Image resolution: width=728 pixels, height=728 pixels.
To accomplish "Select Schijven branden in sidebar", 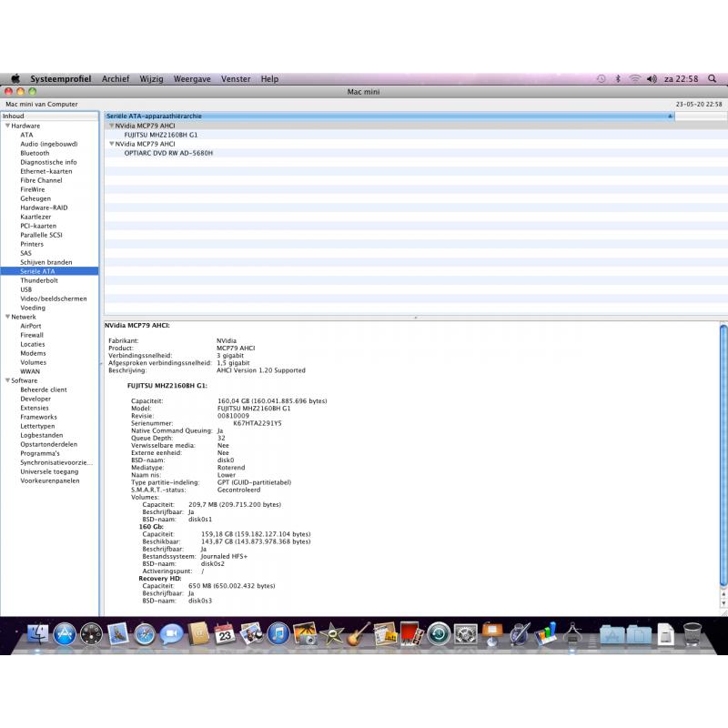I will coord(46,262).
